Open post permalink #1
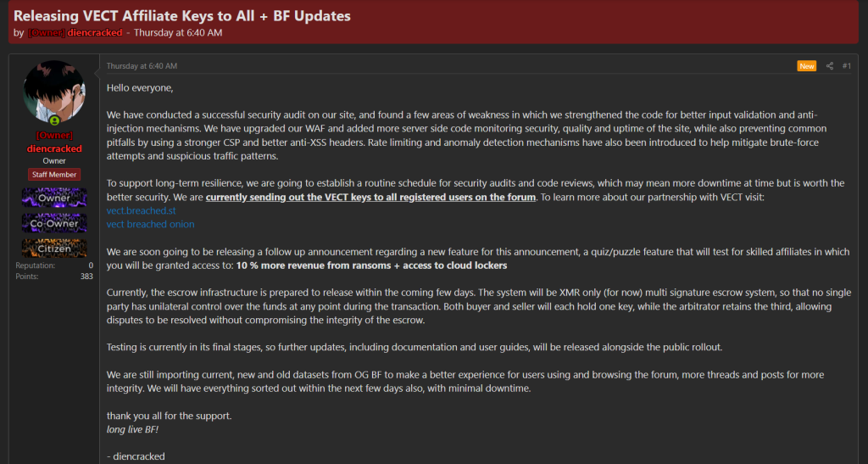868x464 pixels. [x=846, y=66]
